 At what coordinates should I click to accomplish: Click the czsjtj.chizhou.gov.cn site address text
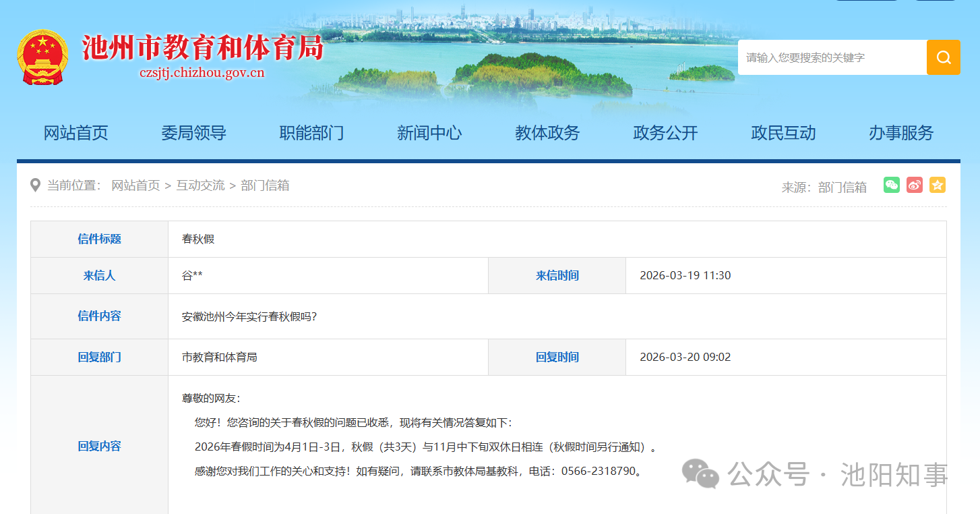coord(202,73)
